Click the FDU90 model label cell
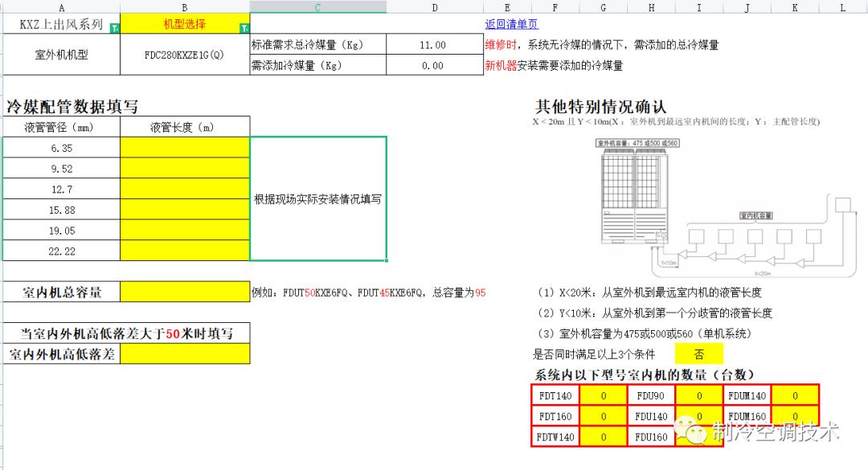Image resolution: width=868 pixels, height=470 pixels. 651,395
